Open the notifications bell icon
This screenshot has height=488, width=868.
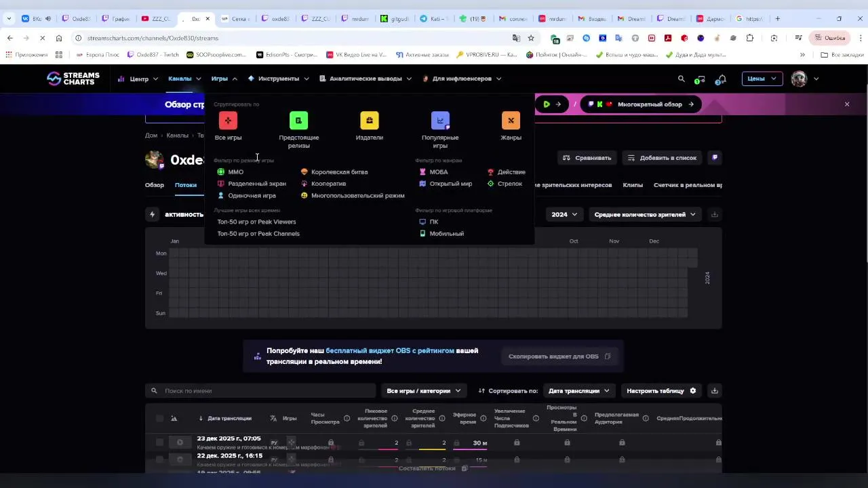722,79
